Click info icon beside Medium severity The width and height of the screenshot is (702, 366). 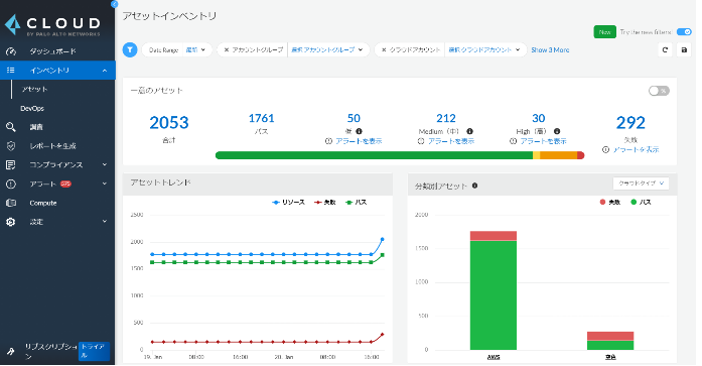pos(470,131)
